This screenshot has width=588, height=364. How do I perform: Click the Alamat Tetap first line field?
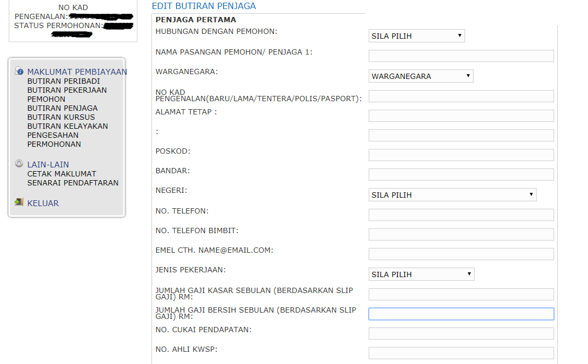pyautogui.click(x=461, y=116)
